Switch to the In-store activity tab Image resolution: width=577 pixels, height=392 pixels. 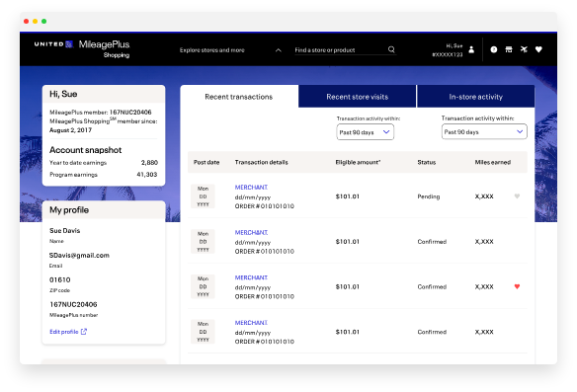click(475, 97)
